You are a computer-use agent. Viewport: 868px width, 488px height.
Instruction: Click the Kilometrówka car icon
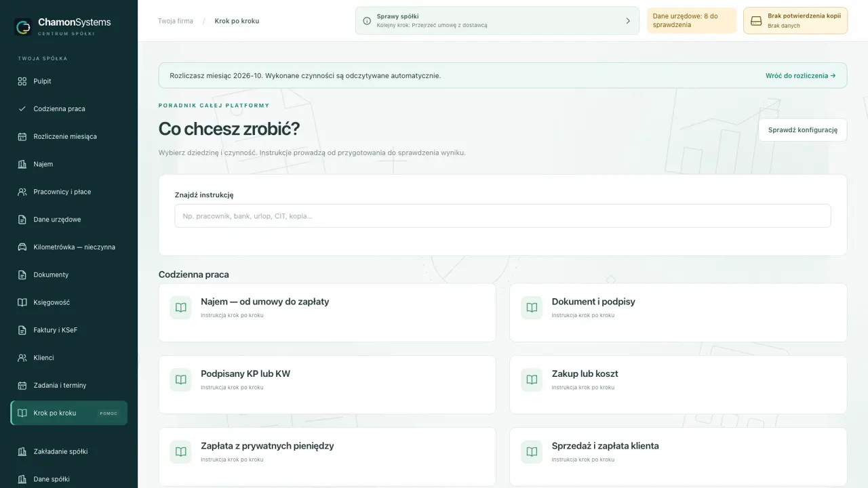click(x=22, y=247)
